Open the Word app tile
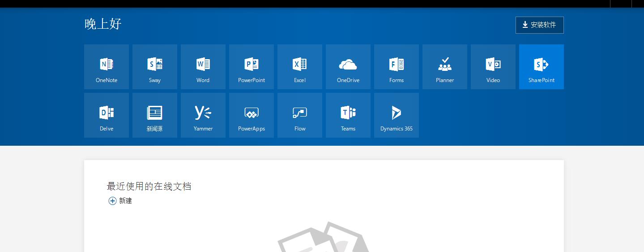644x252 pixels. point(203,67)
